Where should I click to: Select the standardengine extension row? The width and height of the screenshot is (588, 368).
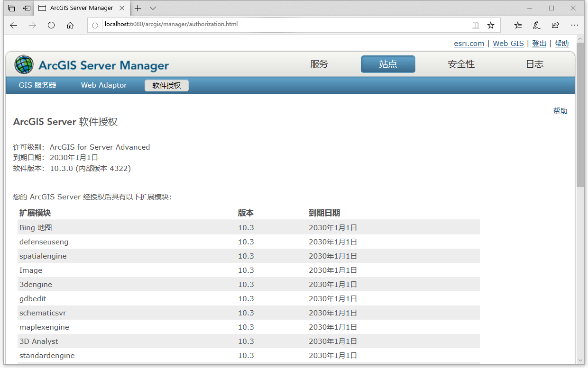click(x=249, y=355)
